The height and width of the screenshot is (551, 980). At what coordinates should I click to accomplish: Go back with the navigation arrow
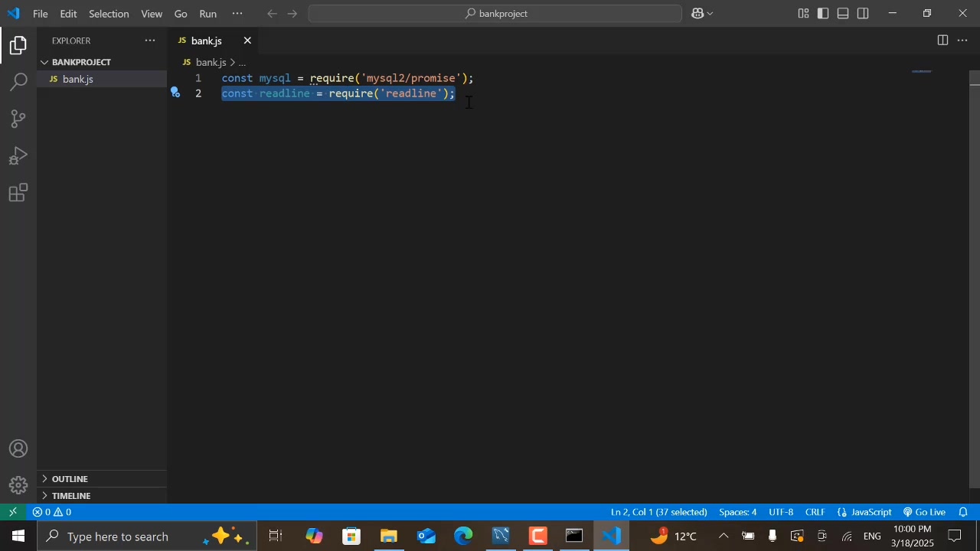coord(272,13)
